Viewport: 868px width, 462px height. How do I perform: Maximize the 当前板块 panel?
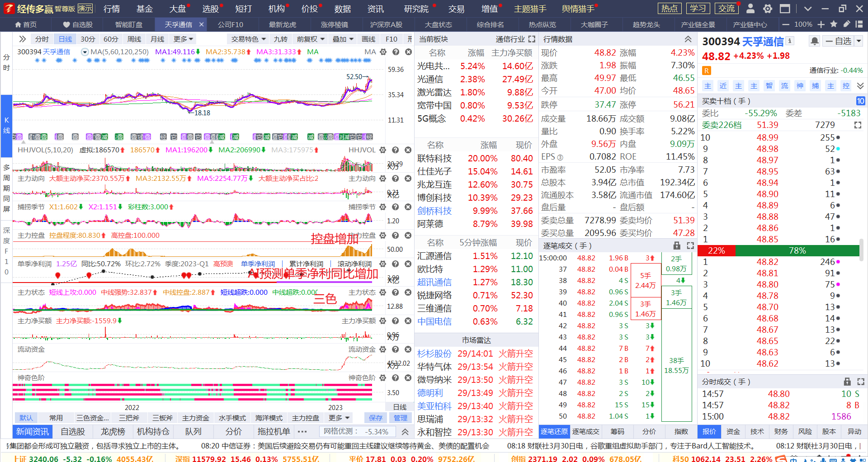point(532,39)
